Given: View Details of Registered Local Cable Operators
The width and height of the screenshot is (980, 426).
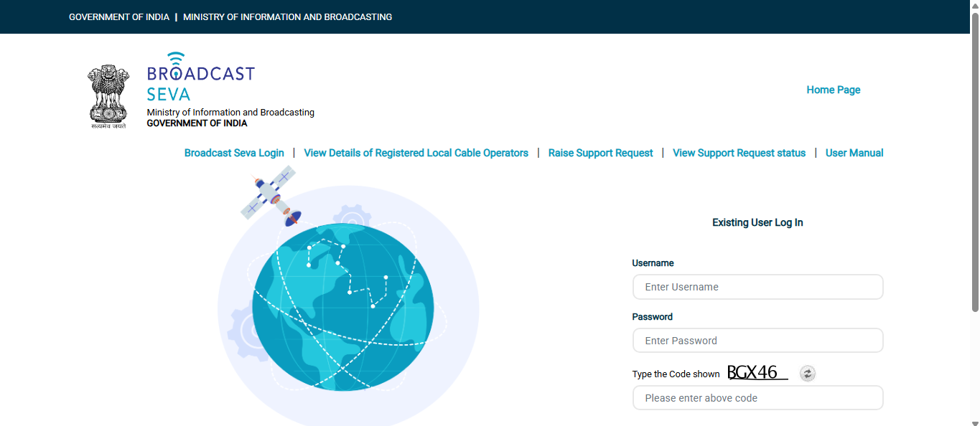Looking at the screenshot, I should point(416,153).
